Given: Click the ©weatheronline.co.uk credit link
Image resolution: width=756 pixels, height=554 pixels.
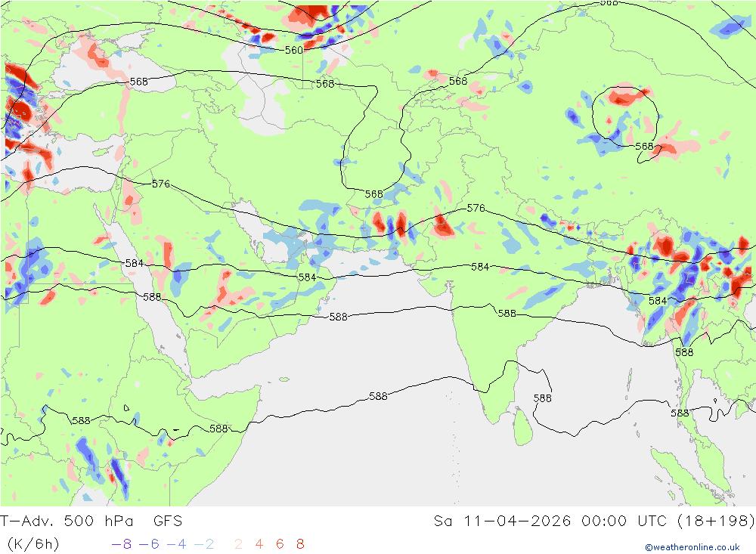Looking at the screenshot, I should [x=692, y=547].
